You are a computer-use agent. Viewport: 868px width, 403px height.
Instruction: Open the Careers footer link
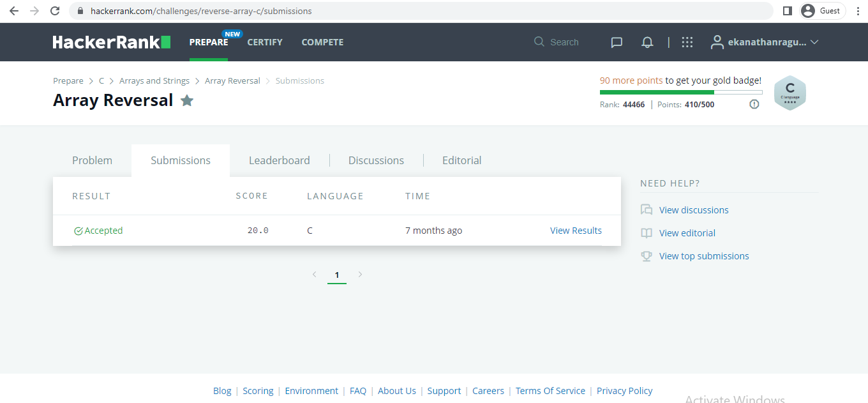point(488,391)
